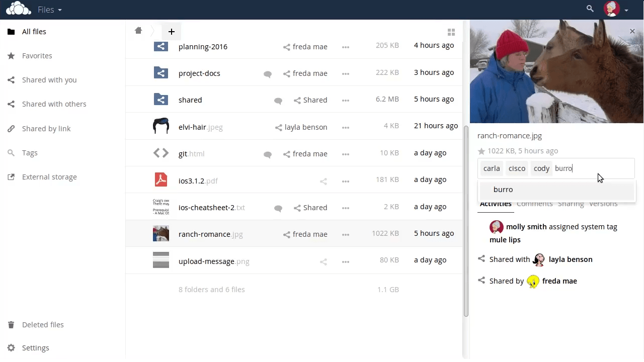Click the New file plus button
Screen dimensions: 644x362
pos(172,31)
